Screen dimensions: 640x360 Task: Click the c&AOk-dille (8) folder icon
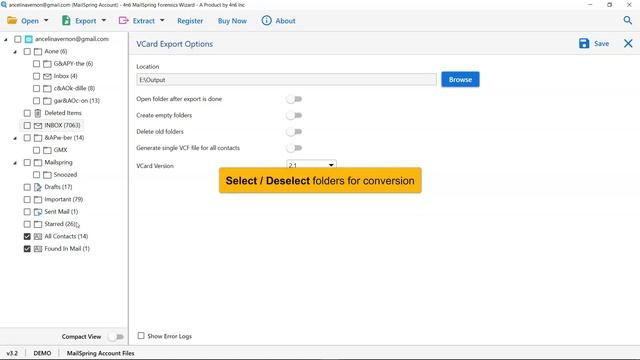(47, 89)
